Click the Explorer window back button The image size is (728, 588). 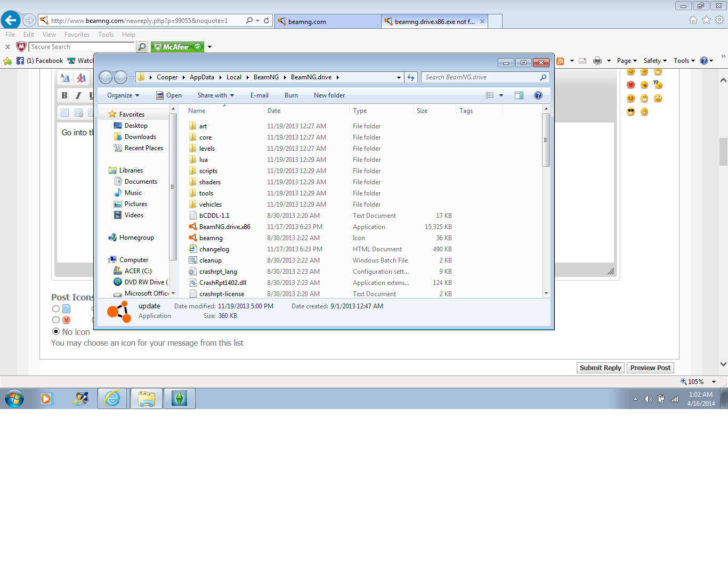(106, 77)
